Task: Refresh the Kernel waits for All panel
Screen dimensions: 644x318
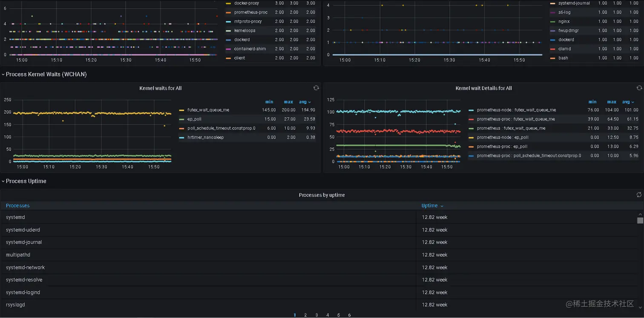Action: (x=316, y=88)
